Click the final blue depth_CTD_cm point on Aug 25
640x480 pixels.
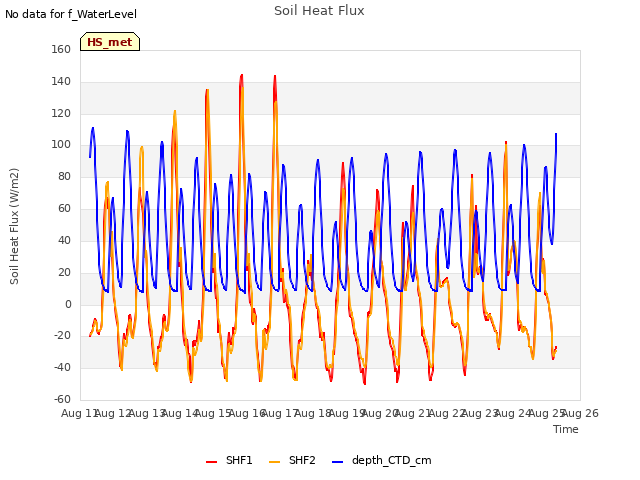[556, 134]
